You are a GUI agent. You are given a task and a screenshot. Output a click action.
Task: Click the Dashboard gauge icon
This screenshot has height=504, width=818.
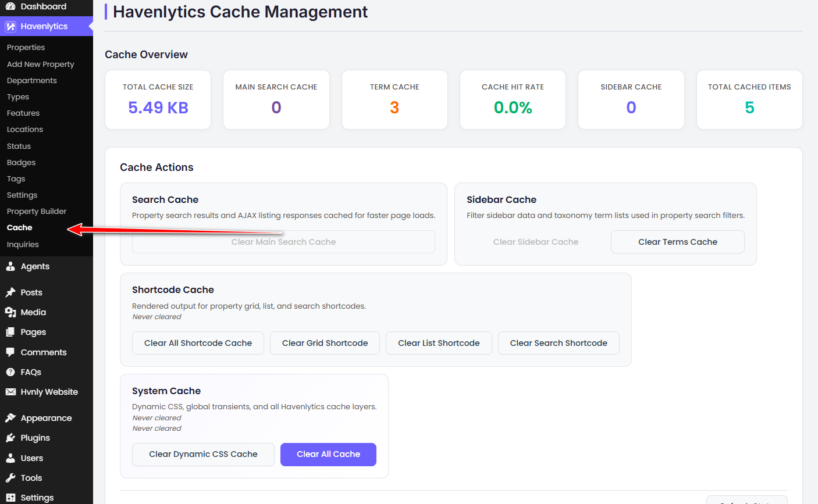coord(10,6)
